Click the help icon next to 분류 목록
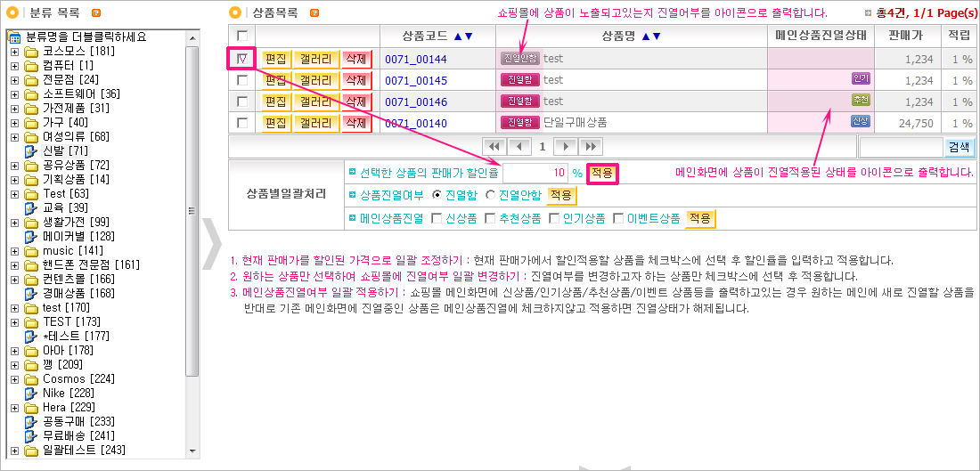This screenshot has height=471, width=980. tap(96, 13)
